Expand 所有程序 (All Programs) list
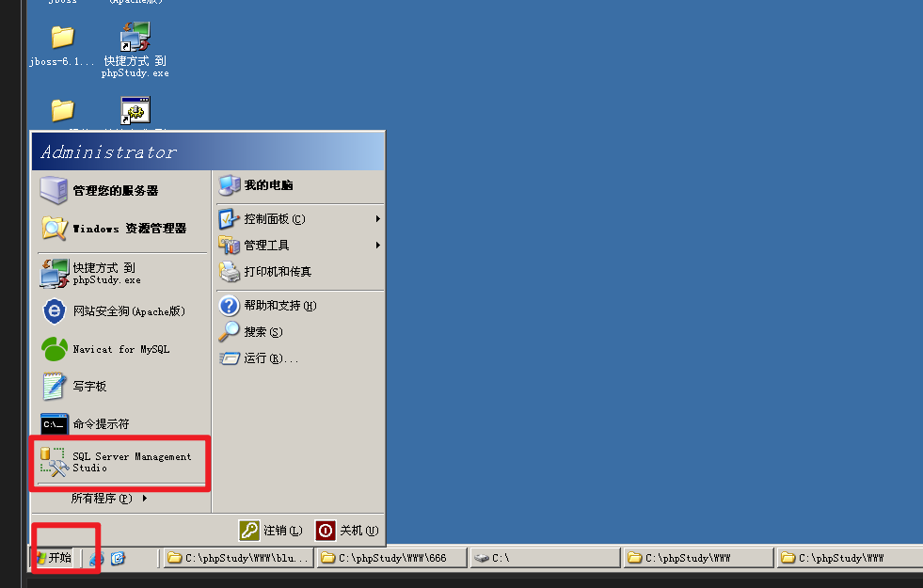The height and width of the screenshot is (588, 923). [x=109, y=499]
